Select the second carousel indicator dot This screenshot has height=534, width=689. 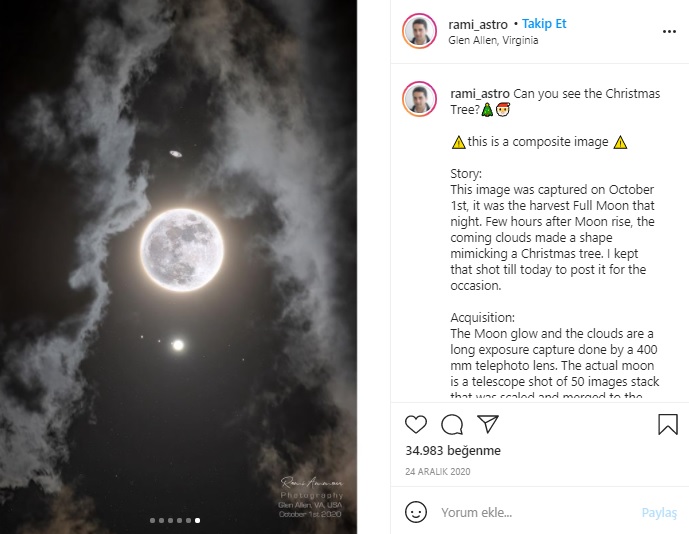coord(161,520)
